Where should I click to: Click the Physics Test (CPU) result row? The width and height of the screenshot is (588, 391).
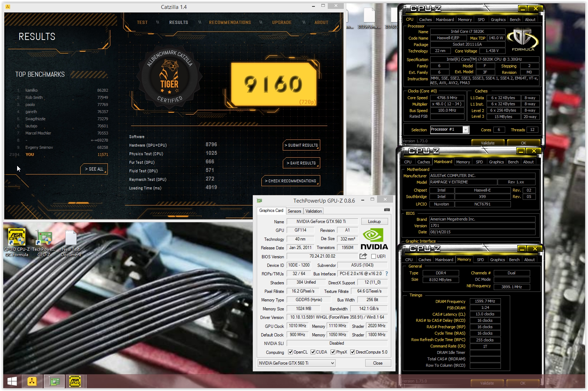pyautogui.click(x=173, y=153)
